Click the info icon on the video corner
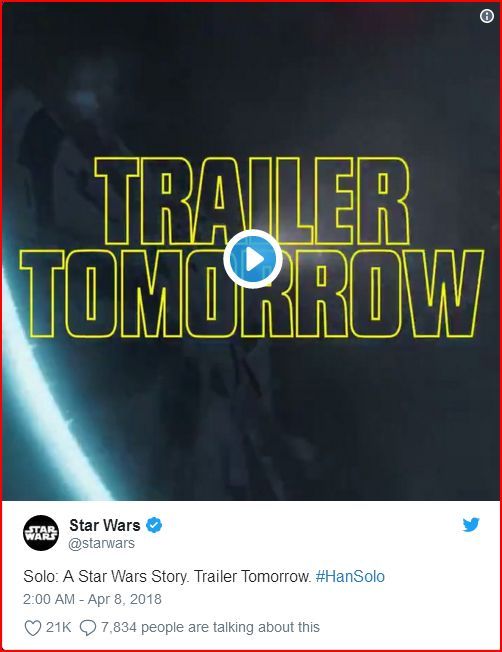 tap(487, 16)
